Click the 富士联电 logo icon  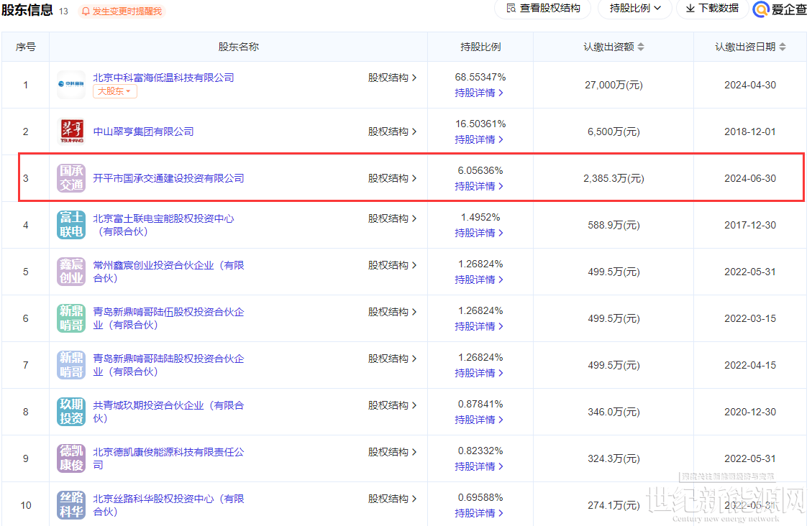pos(71,225)
